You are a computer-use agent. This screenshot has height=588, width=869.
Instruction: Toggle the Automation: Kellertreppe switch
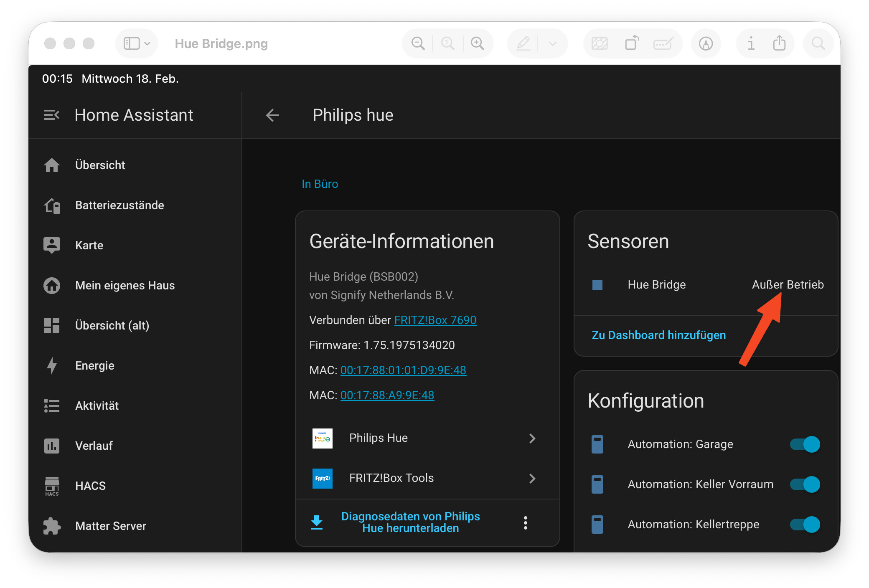(x=805, y=525)
